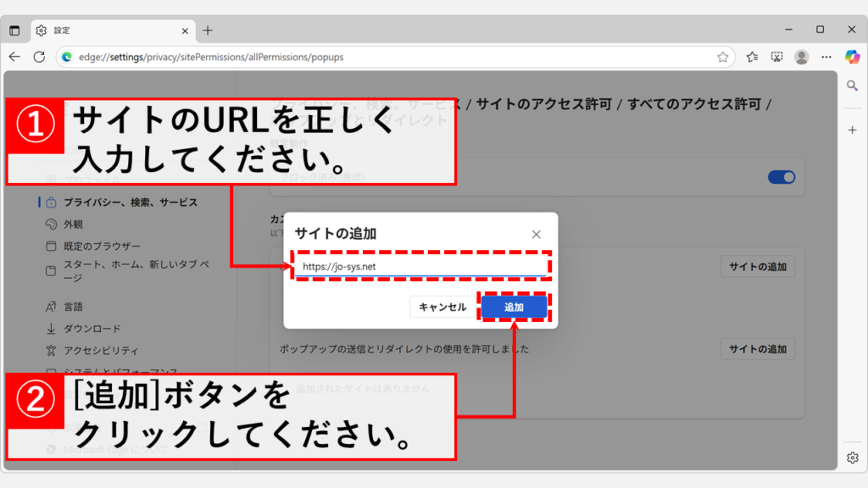Click the address bar URL field

pos(395,57)
